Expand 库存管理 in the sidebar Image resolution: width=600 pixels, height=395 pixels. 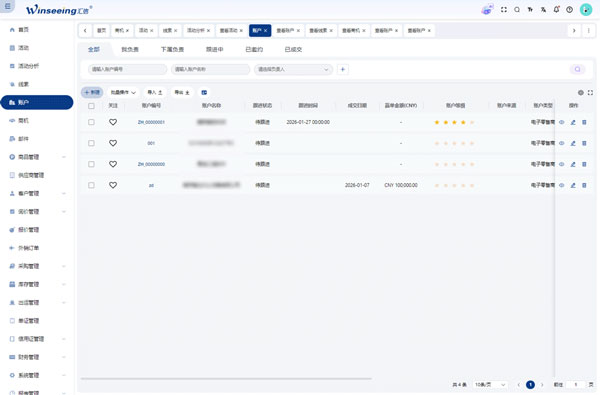click(x=36, y=284)
